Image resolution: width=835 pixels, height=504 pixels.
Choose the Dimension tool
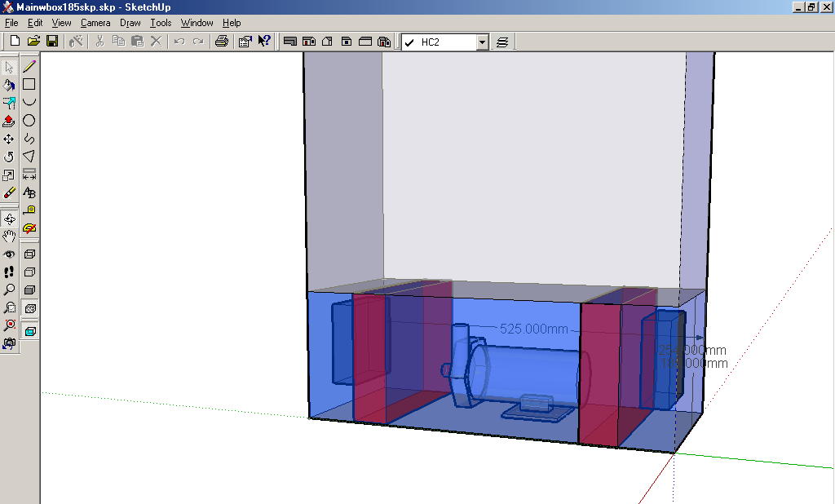[x=29, y=175]
